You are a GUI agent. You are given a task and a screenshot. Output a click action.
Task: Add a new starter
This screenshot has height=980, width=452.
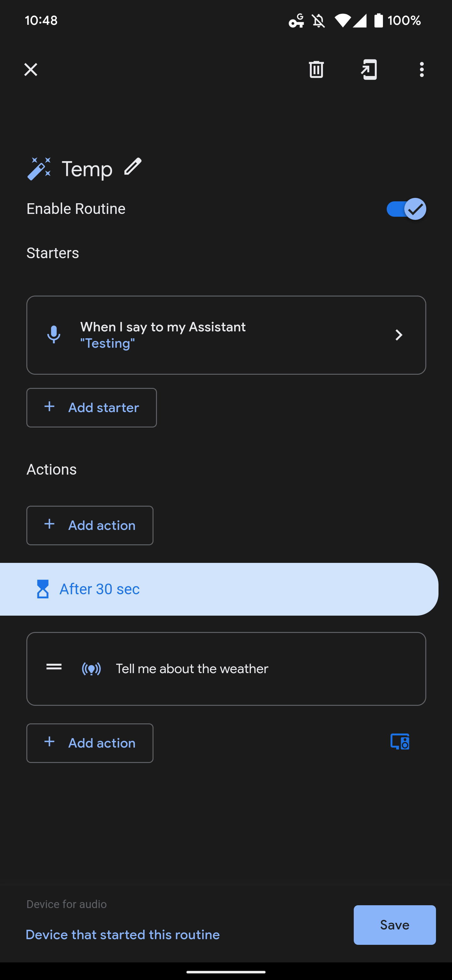[92, 407]
